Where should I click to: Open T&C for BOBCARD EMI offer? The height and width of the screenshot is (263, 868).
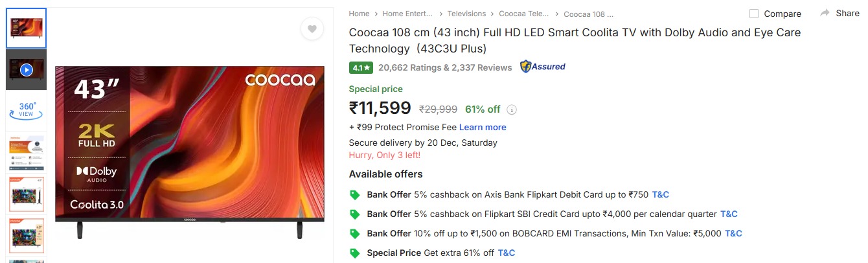tap(733, 233)
